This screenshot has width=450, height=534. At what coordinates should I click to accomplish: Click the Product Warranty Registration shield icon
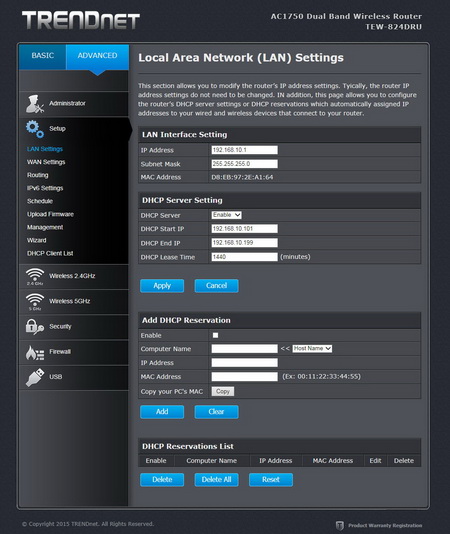point(340,525)
